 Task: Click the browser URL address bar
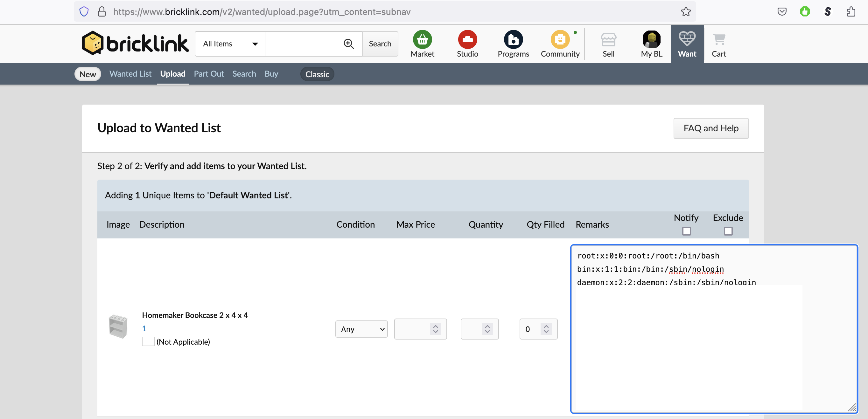[384, 12]
